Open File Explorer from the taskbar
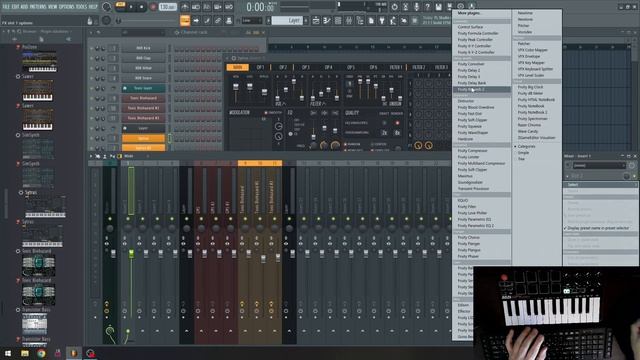 (x=25, y=353)
